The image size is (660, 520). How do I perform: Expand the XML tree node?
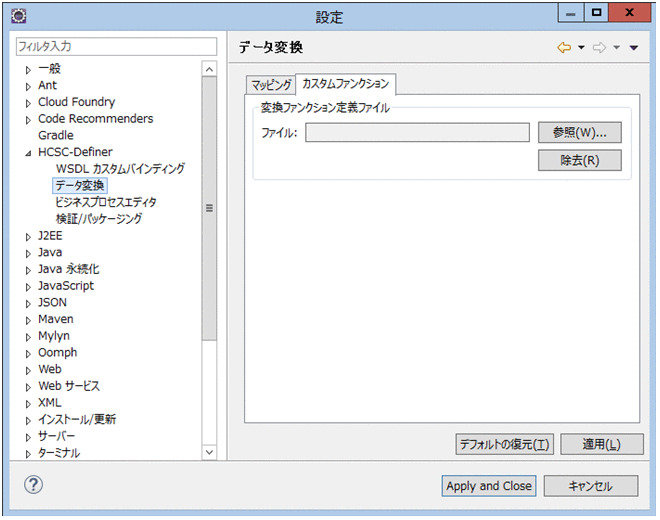click(28, 403)
